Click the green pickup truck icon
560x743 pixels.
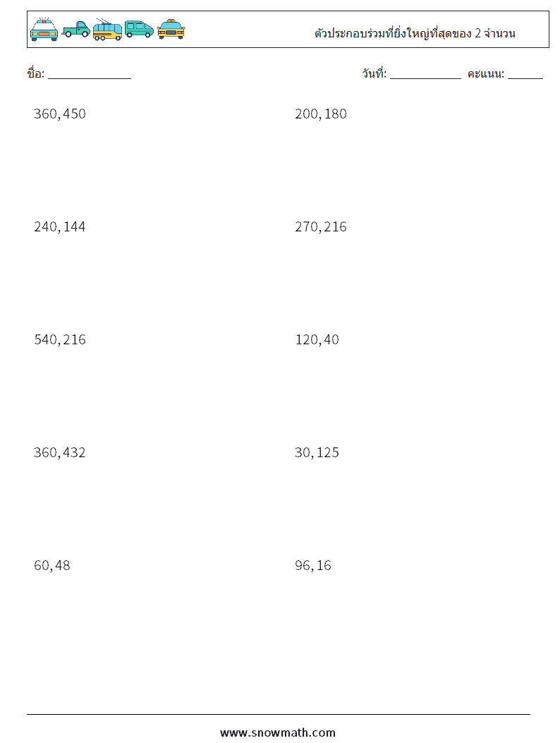[x=75, y=30]
